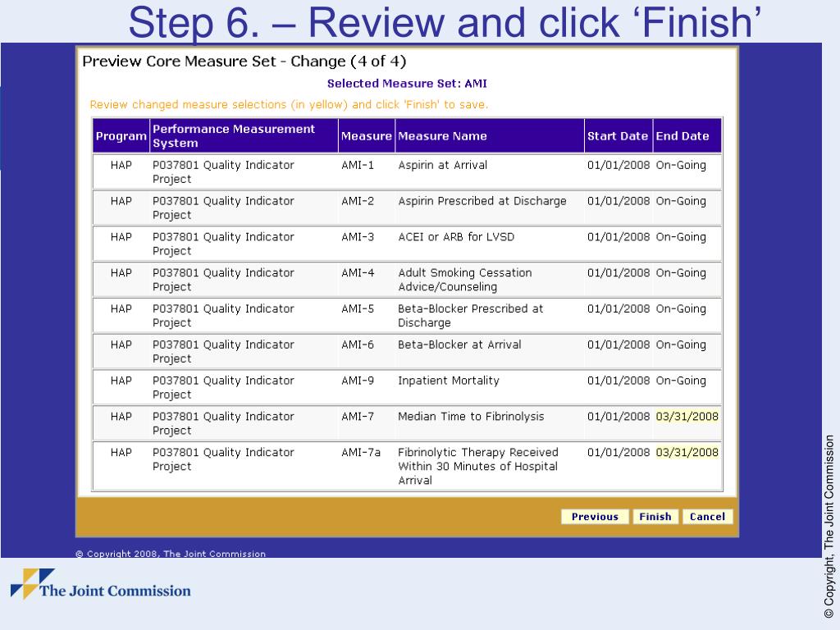Click 'Aspirin at Arrival' measure name
Image resolution: width=840 pixels, height=630 pixels.
pyautogui.click(x=442, y=165)
